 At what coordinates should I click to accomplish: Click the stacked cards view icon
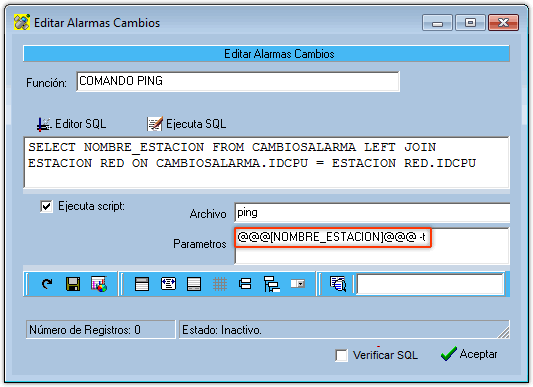245,284
